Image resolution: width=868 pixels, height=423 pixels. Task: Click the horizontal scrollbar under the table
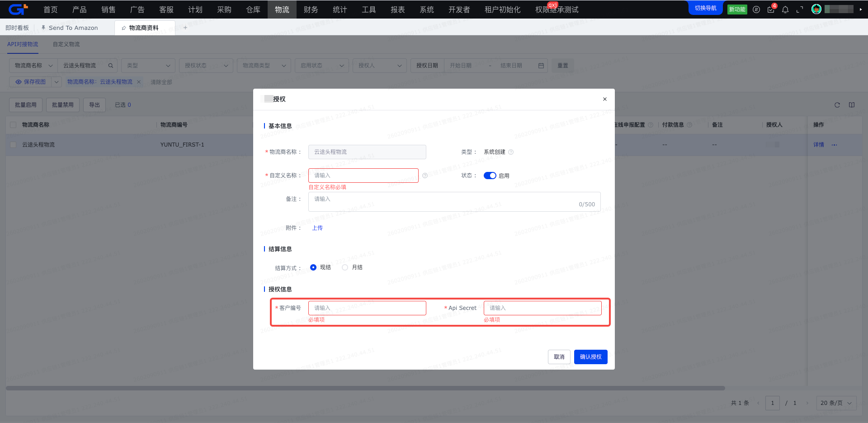point(365,388)
